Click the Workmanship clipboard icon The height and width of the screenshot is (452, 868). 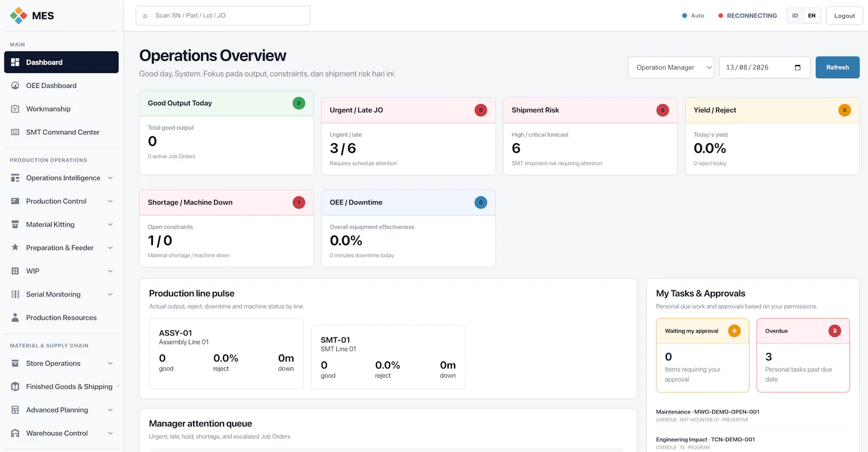15,109
